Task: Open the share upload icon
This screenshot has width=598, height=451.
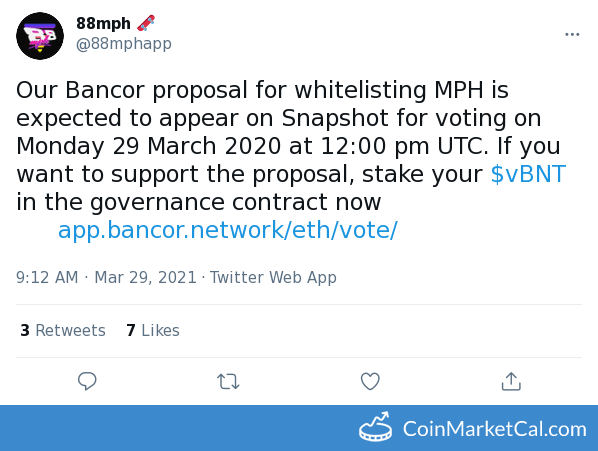Action: coord(511,381)
